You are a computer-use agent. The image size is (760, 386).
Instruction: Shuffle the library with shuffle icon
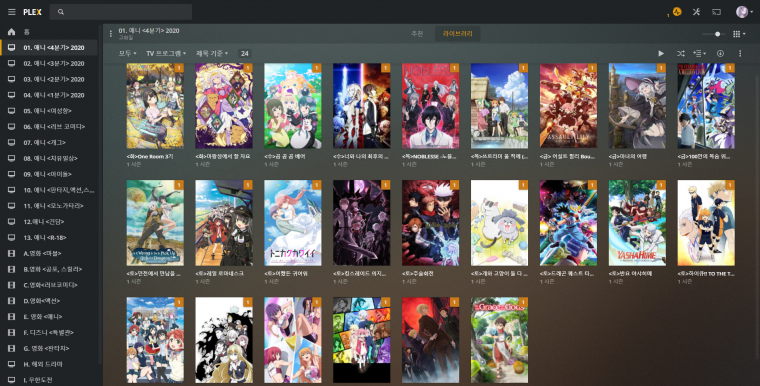tap(681, 53)
